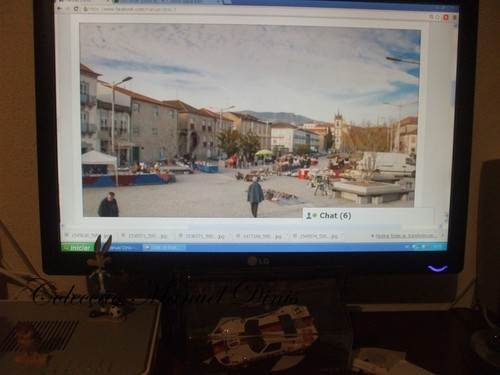Screen dimensions: 500x375
Task: Click the red extension icon in the toolbar
Action: [446, 17]
